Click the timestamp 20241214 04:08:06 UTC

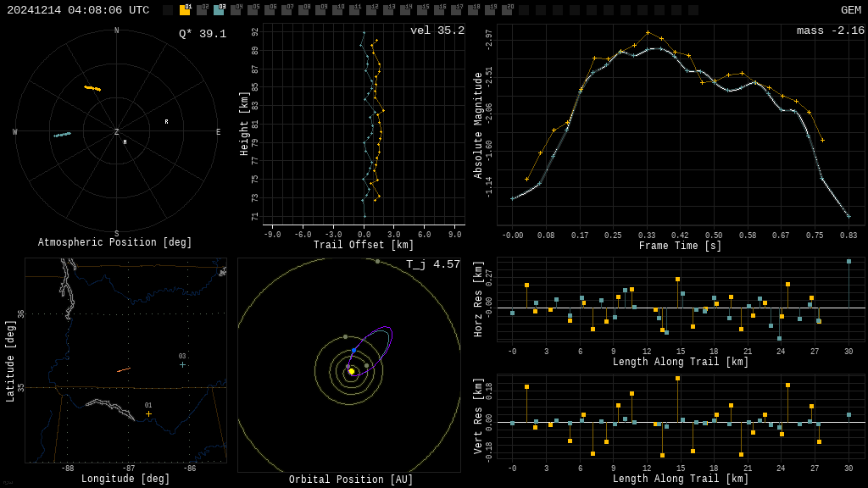(x=78, y=10)
